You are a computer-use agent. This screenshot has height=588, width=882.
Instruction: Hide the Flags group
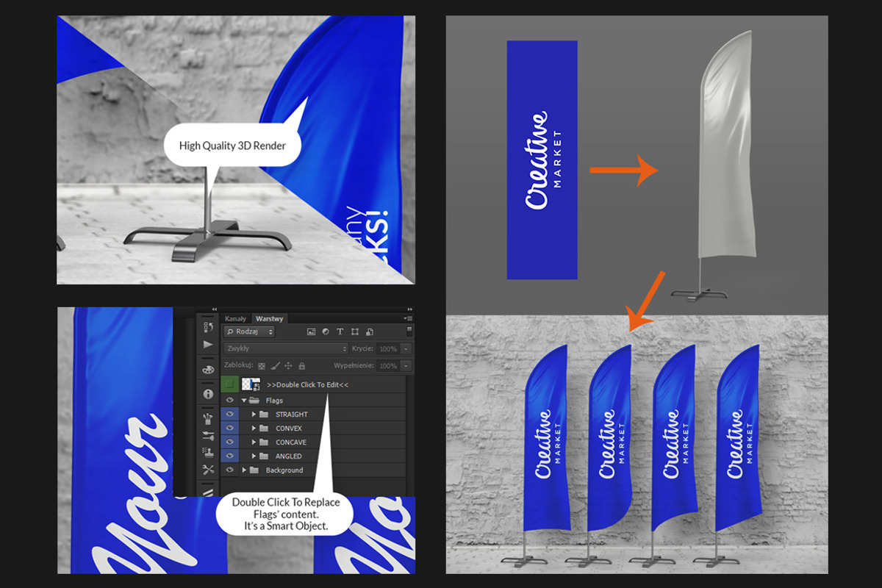(x=229, y=401)
